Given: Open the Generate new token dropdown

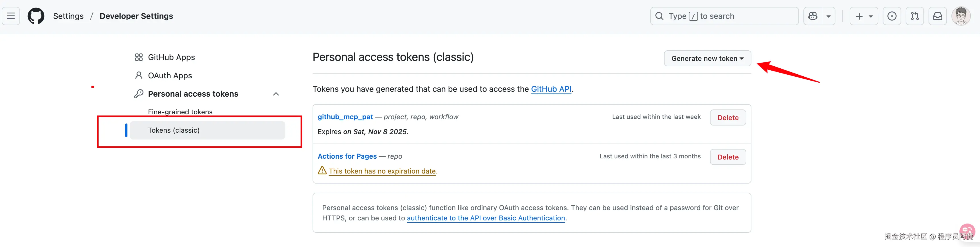Looking at the screenshot, I should click(x=707, y=58).
